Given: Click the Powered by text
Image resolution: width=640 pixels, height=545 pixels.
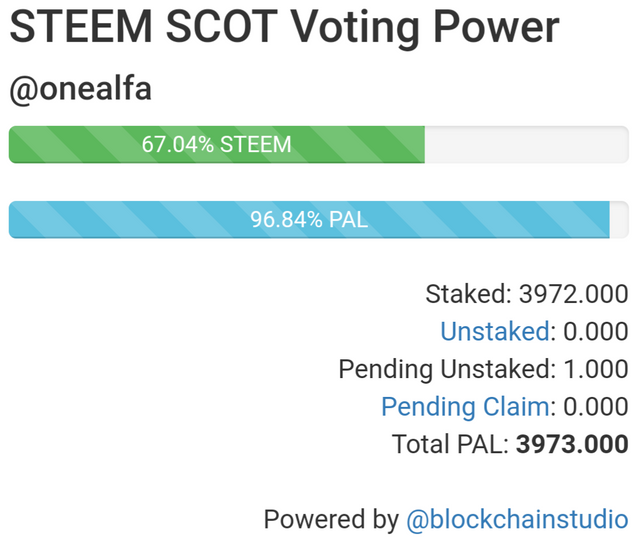Looking at the screenshot, I should coord(331,520).
